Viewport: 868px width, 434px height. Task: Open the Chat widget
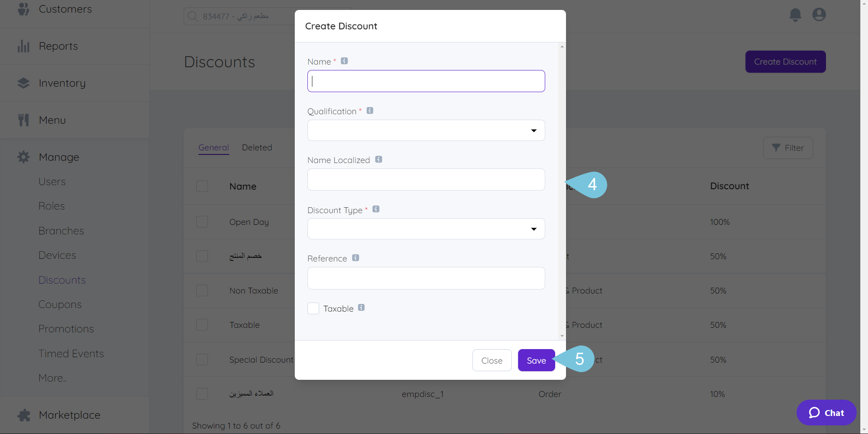tap(826, 413)
